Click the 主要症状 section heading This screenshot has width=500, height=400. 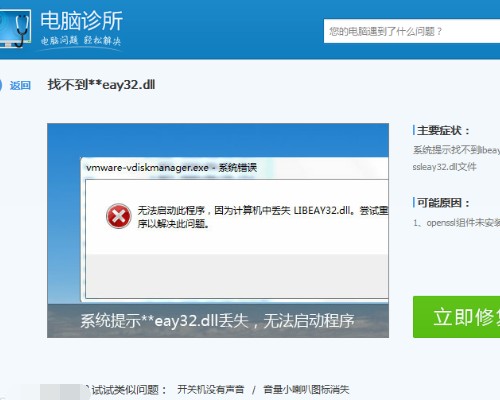(443, 130)
